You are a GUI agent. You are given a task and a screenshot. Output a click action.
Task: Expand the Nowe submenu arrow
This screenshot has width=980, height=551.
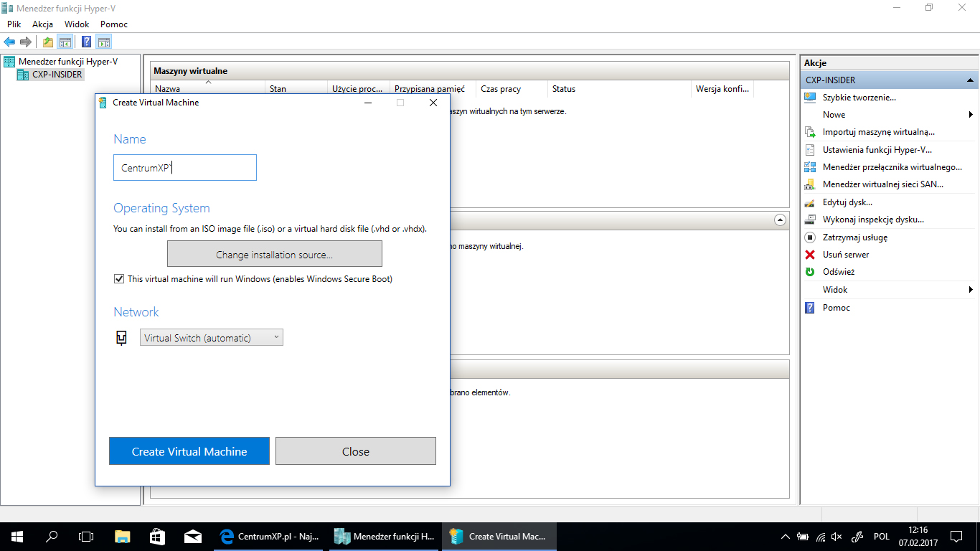pos(971,115)
